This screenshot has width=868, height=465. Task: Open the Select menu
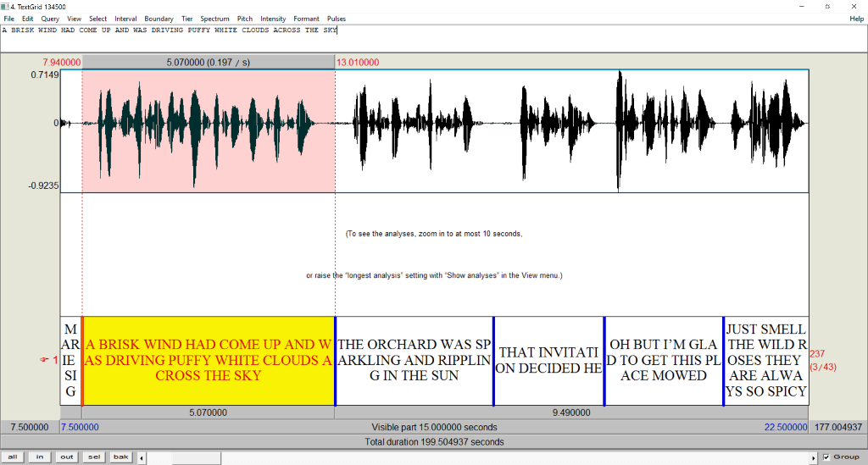(98, 19)
